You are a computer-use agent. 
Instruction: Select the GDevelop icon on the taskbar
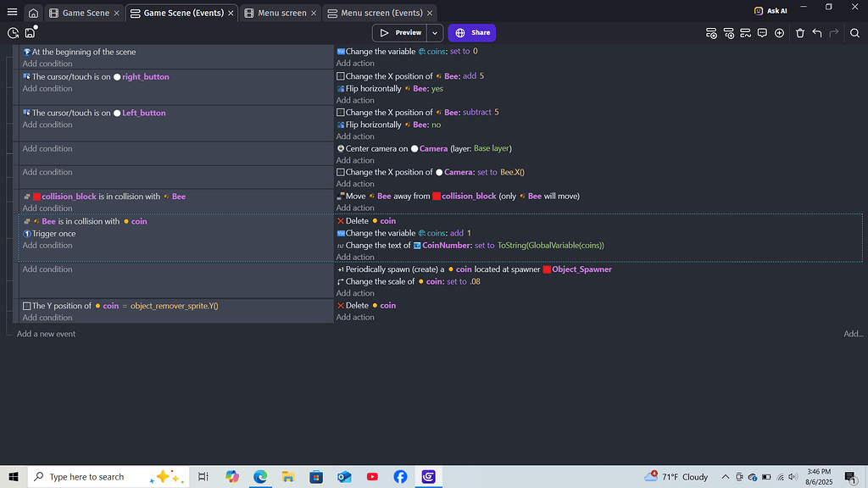pos(428,477)
